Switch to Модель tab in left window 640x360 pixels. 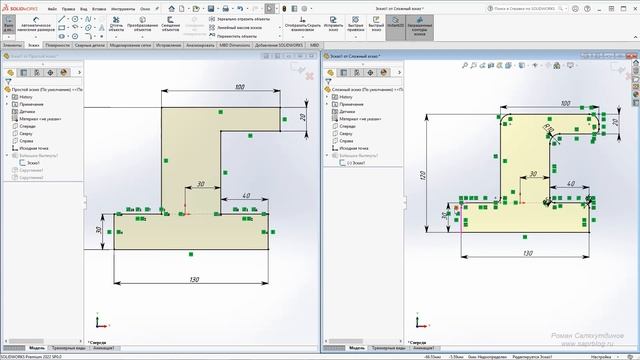[x=37, y=348]
